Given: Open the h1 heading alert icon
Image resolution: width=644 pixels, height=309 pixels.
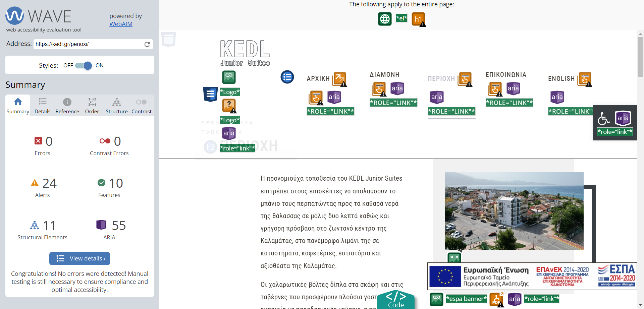Looking at the screenshot, I should click(419, 19).
